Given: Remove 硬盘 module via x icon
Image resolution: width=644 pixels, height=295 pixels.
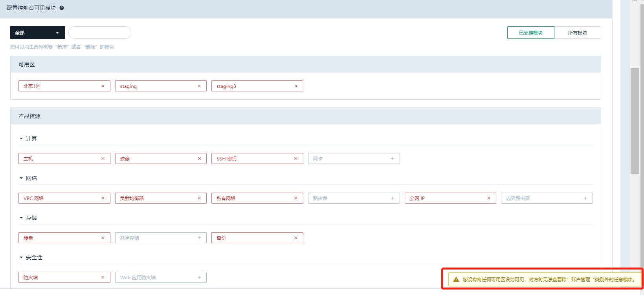Looking at the screenshot, I should click(103, 238).
